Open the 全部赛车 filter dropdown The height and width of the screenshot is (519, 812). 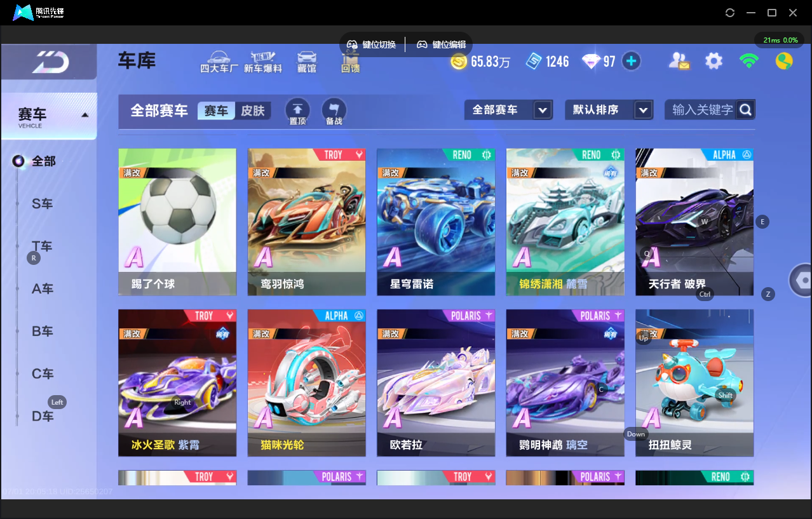coord(508,110)
